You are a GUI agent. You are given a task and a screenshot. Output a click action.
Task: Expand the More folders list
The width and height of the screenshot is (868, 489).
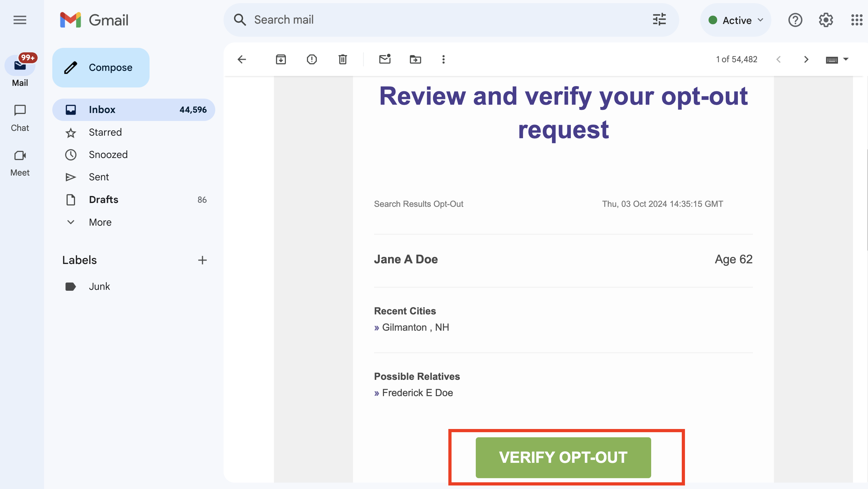pos(134,222)
